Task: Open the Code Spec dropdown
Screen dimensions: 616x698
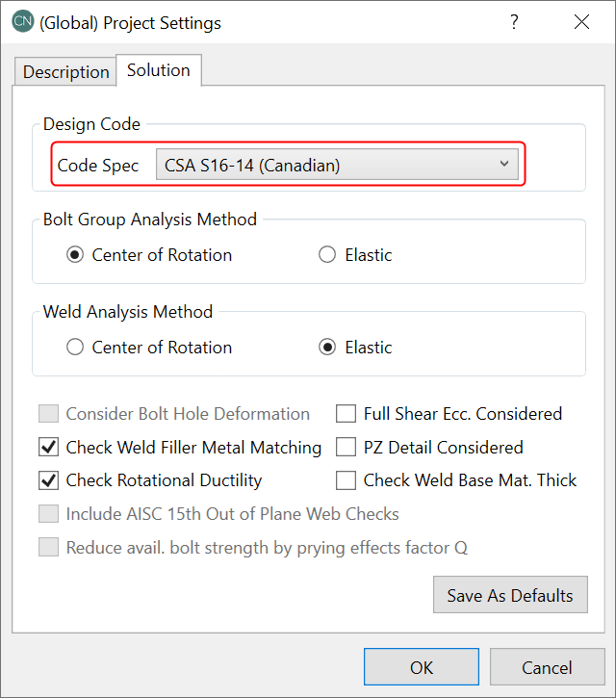Action: click(337, 165)
